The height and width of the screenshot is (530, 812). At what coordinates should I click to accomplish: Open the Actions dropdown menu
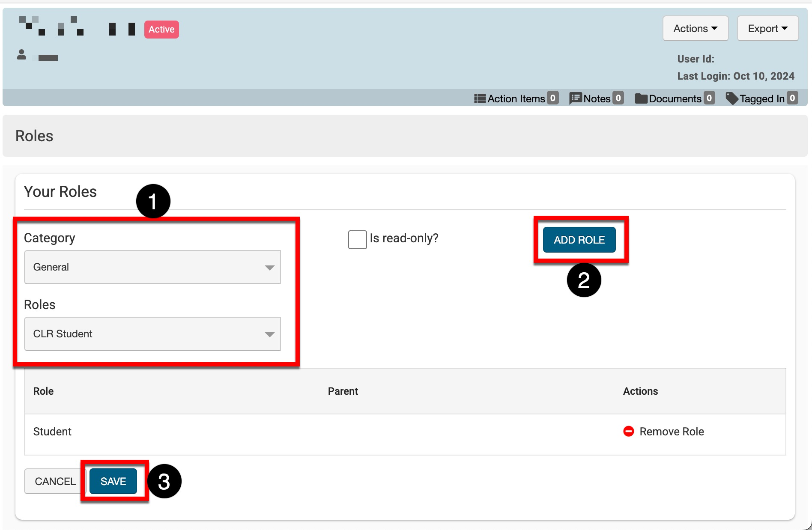pyautogui.click(x=695, y=29)
